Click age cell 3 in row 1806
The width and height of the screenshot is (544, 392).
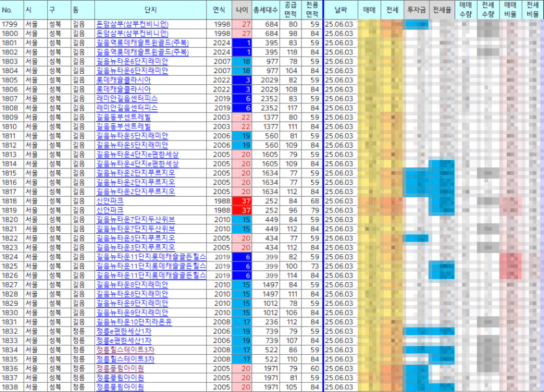(242, 90)
